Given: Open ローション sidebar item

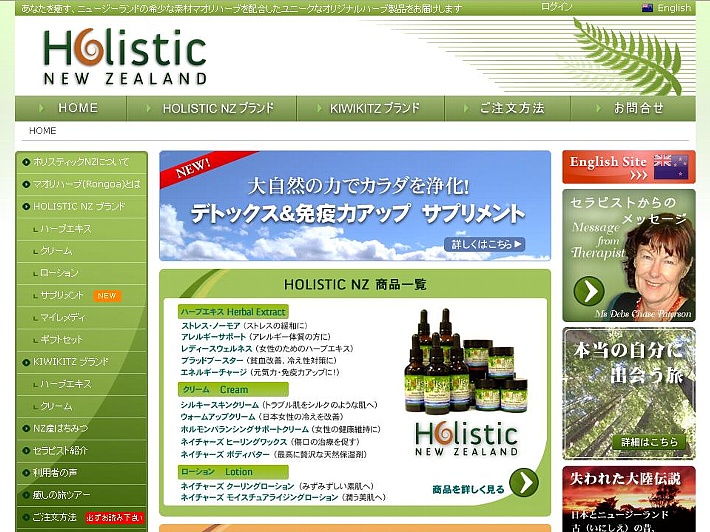Looking at the screenshot, I should coord(59,273).
